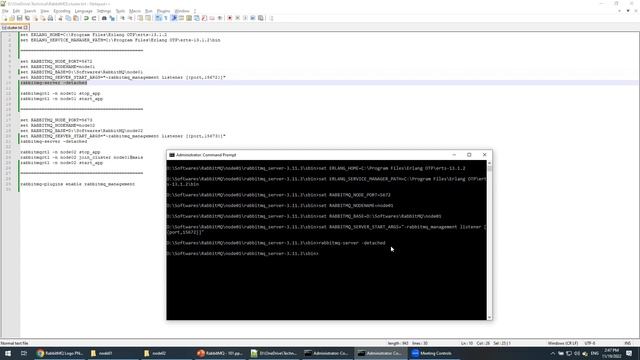Click the Save All toolbar icon
640x360 pixels.
coord(27,18)
